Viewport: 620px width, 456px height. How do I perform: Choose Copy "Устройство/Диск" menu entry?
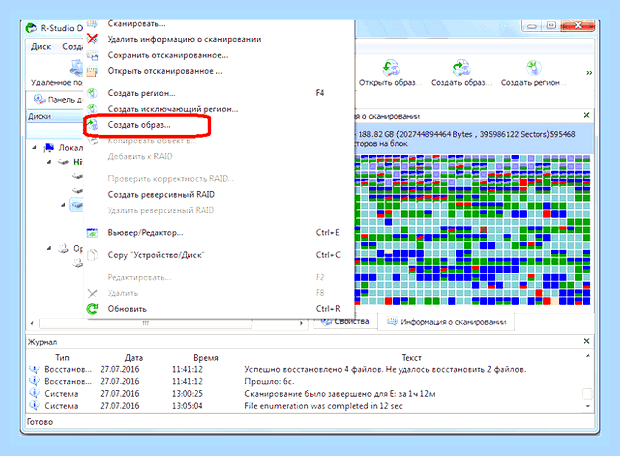[156, 255]
